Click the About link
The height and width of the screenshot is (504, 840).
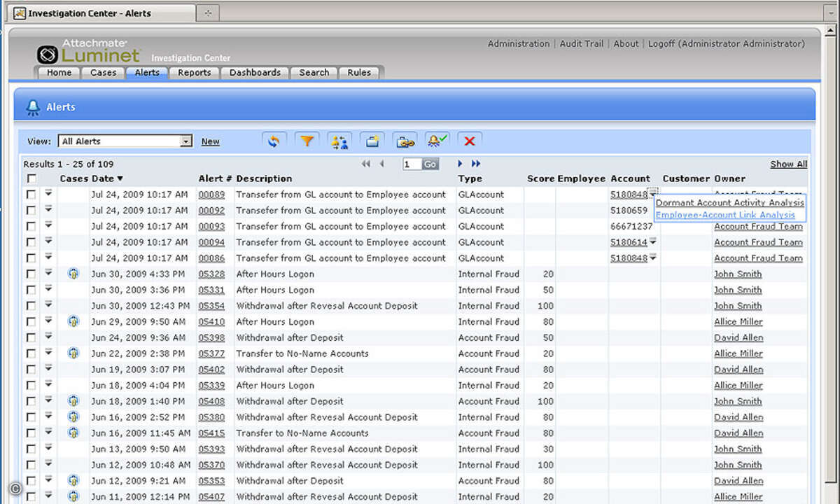pos(626,43)
